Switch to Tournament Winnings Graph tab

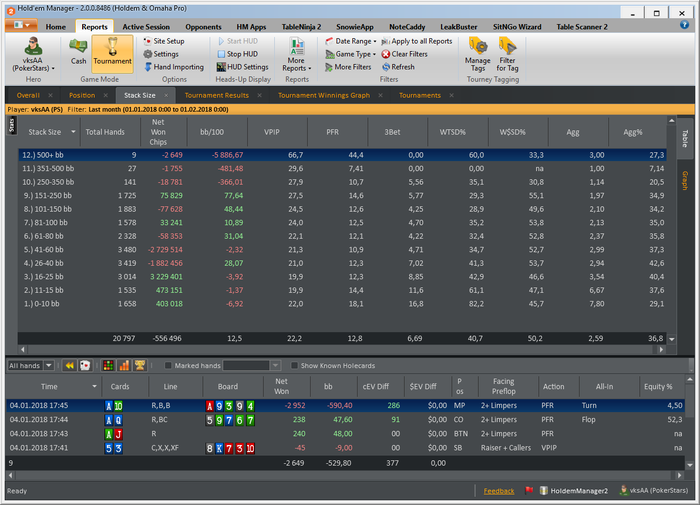coord(324,95)
